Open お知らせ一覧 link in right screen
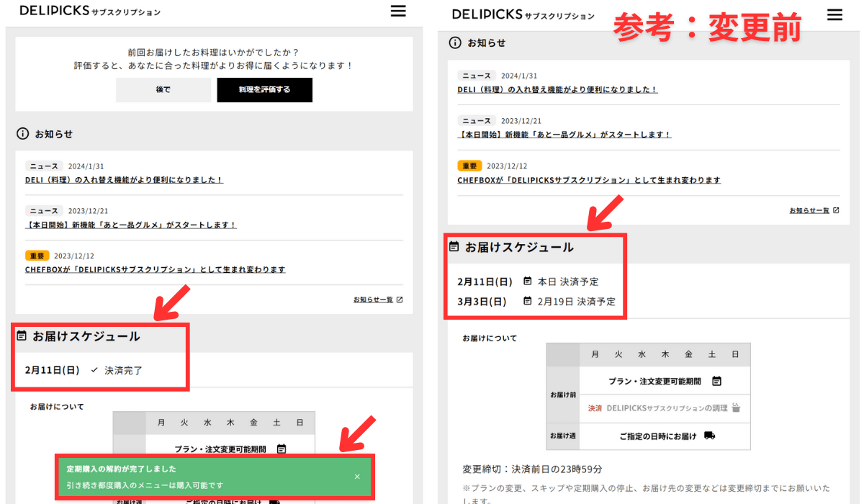 coord(809,210)
